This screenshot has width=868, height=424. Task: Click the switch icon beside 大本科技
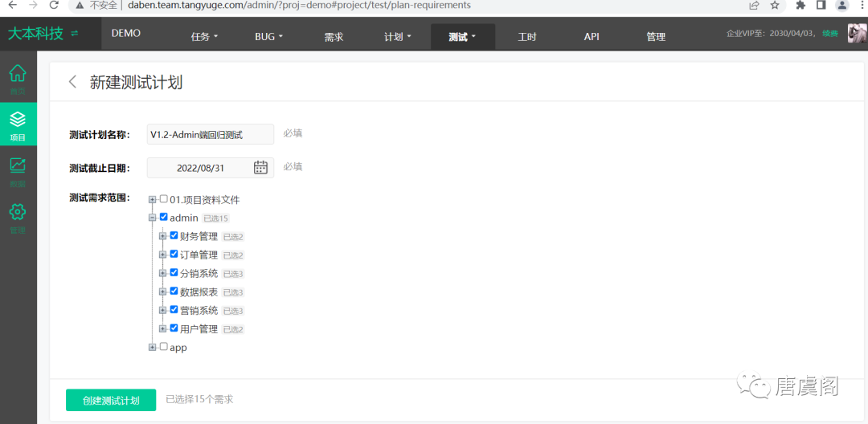coord(75,34)
